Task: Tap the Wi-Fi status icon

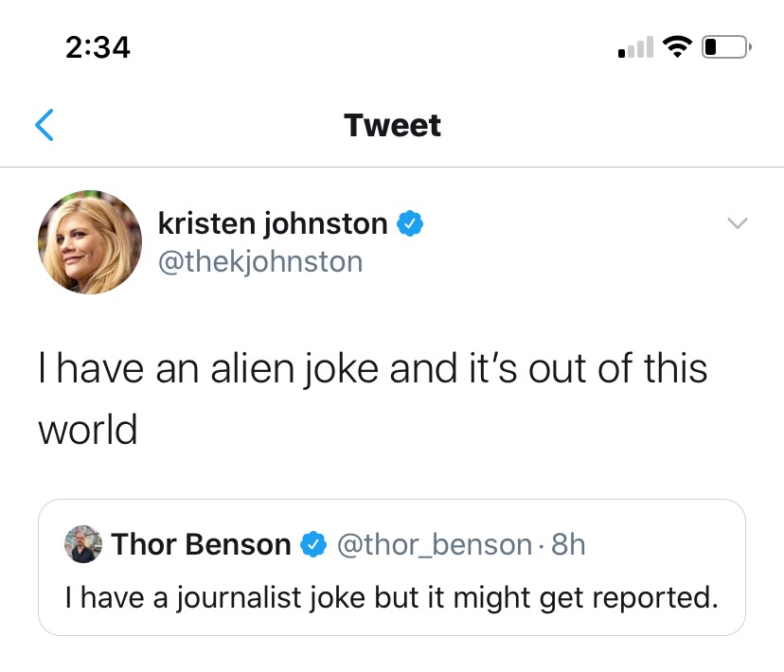Action: pyautogui.click(x=677, y=47)
